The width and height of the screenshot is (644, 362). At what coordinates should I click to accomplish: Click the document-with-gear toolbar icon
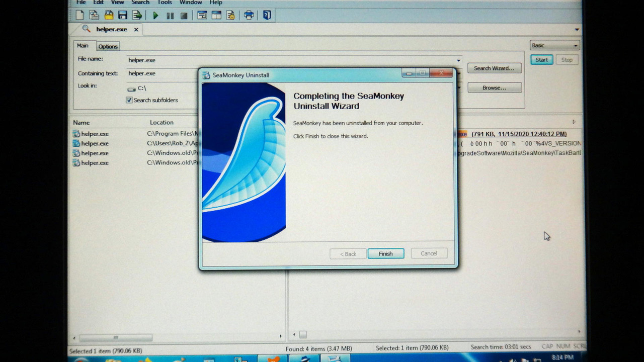[230, 15]
